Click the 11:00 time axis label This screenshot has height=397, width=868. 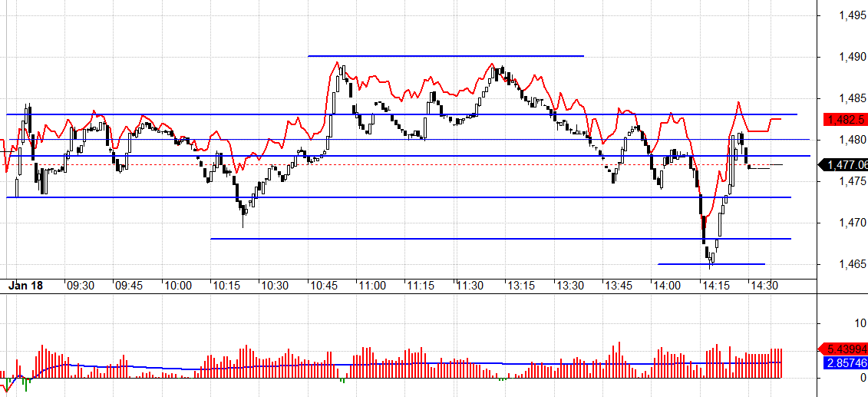click(x=372, y=286)
